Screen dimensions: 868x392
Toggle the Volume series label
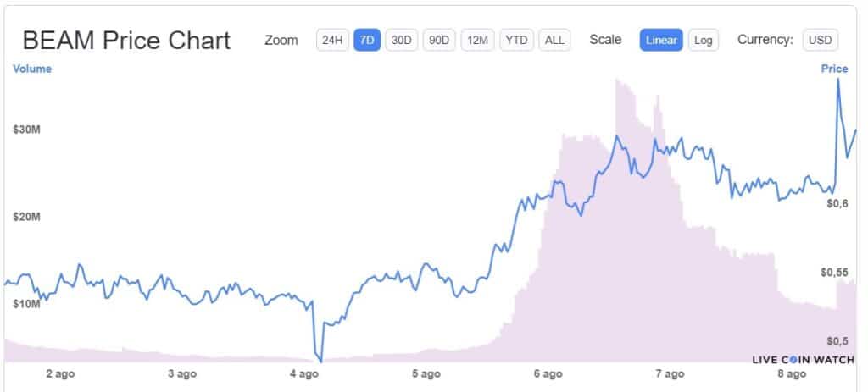tap(32, 69)
